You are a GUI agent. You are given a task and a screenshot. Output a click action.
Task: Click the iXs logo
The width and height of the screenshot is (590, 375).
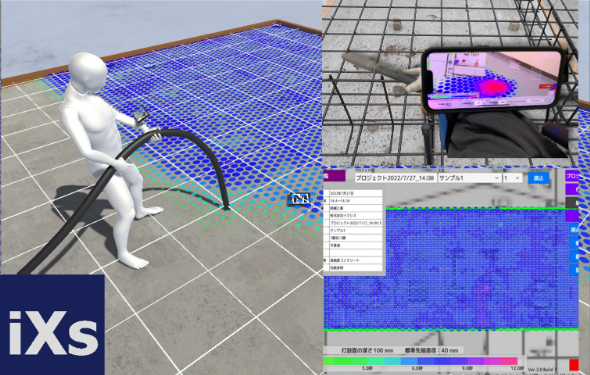point(52,325)
